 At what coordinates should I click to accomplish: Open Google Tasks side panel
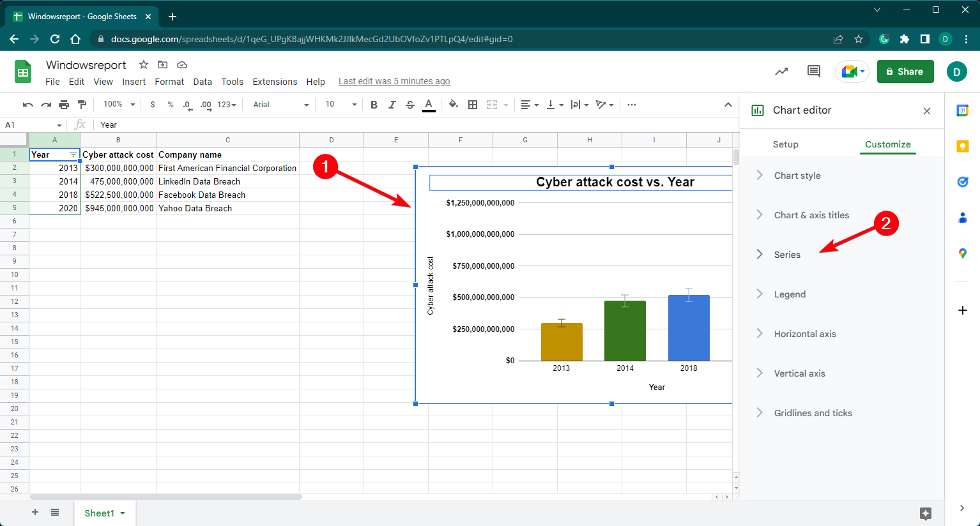pos(963,182)
